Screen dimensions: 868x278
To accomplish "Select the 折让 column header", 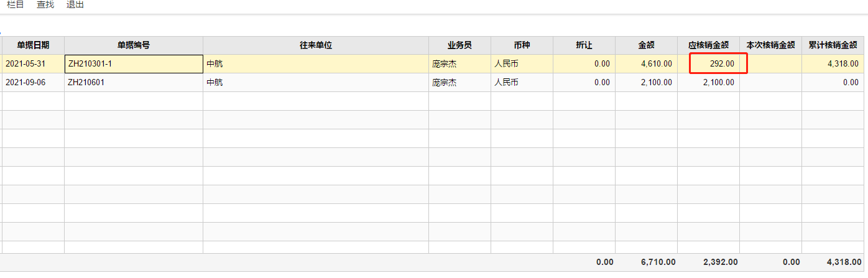I will (x=584, y=45).
